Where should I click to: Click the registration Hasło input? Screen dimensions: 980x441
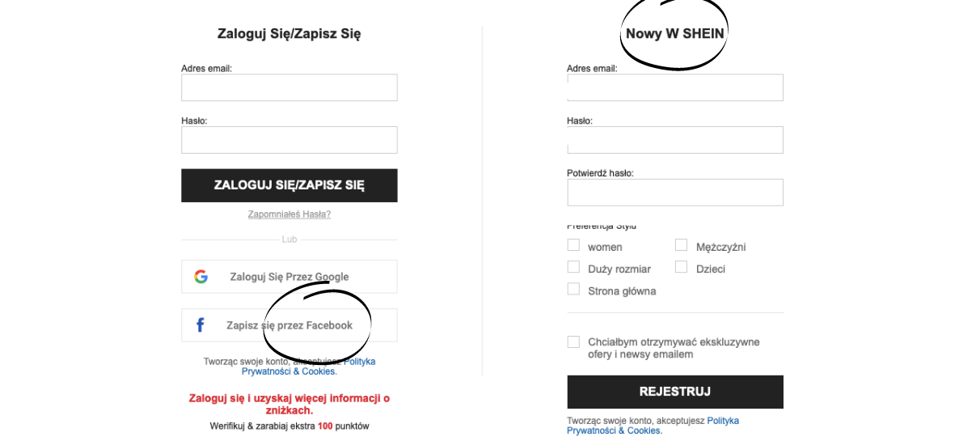coord(675,140)
